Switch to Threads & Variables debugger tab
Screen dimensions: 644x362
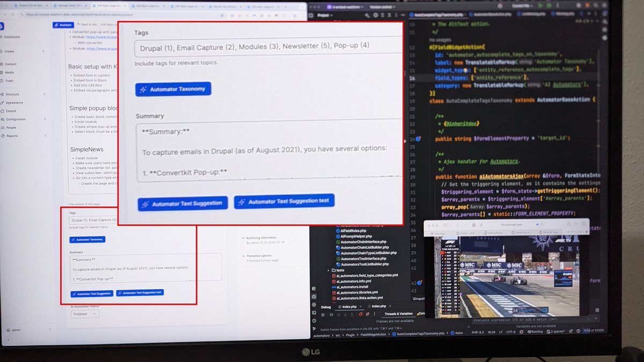click(398, 314)
